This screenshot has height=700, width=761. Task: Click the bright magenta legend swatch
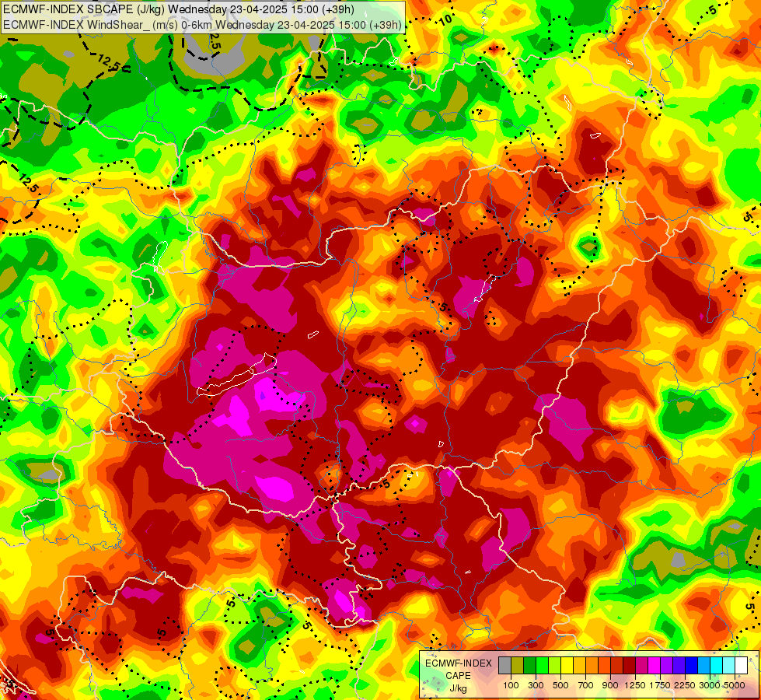(x=655, y=666)
